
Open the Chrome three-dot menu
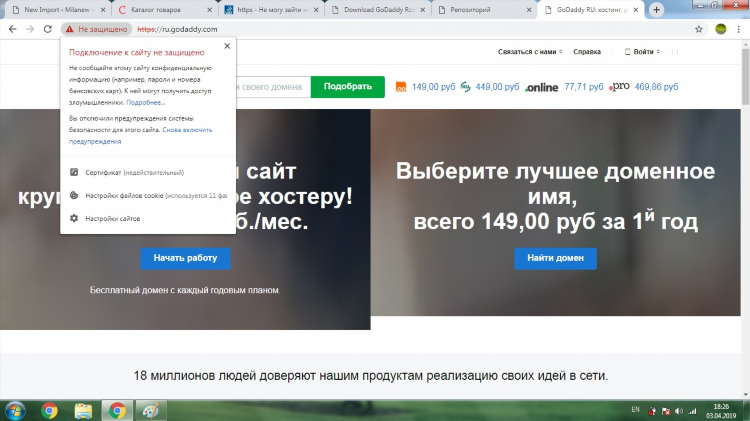pyautogui.click(x=739, y=29)
